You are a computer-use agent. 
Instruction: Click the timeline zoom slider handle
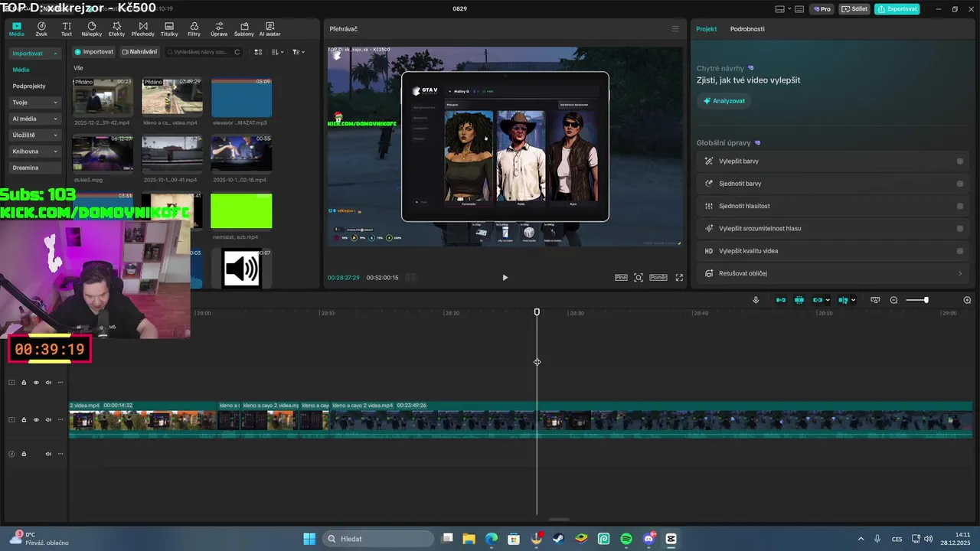pyautogui.click(x=926, y=300)
